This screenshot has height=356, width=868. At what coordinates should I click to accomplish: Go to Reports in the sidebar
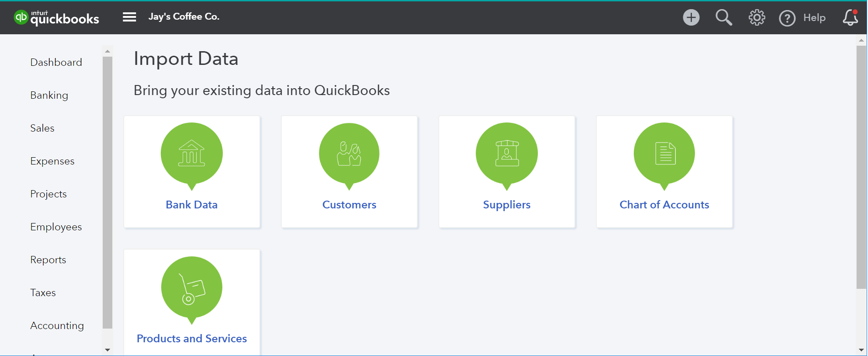48,260
